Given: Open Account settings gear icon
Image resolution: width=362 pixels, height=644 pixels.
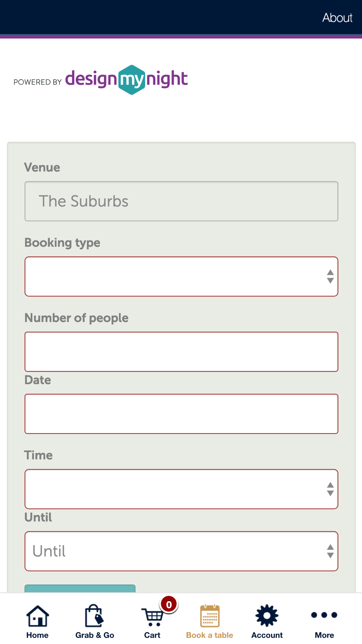Looking at the screenshot, I should point(267,615).
